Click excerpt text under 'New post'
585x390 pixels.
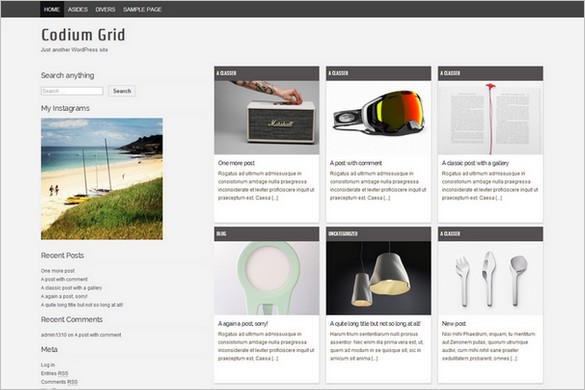point(488,346)
